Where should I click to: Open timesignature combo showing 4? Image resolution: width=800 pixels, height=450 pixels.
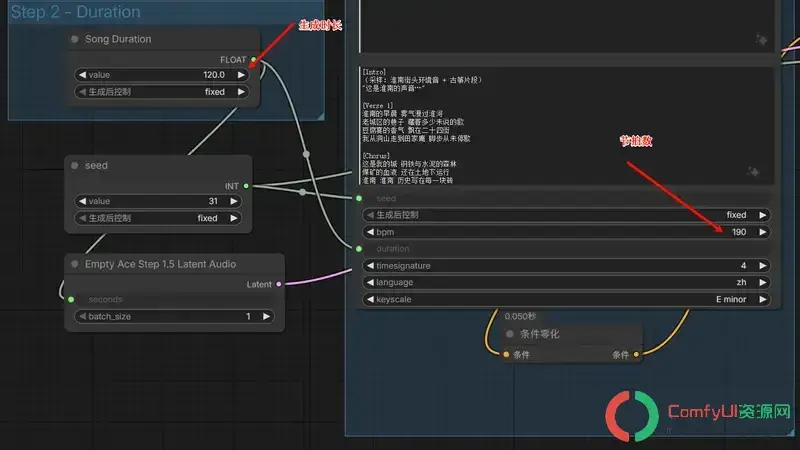point(566,266)
